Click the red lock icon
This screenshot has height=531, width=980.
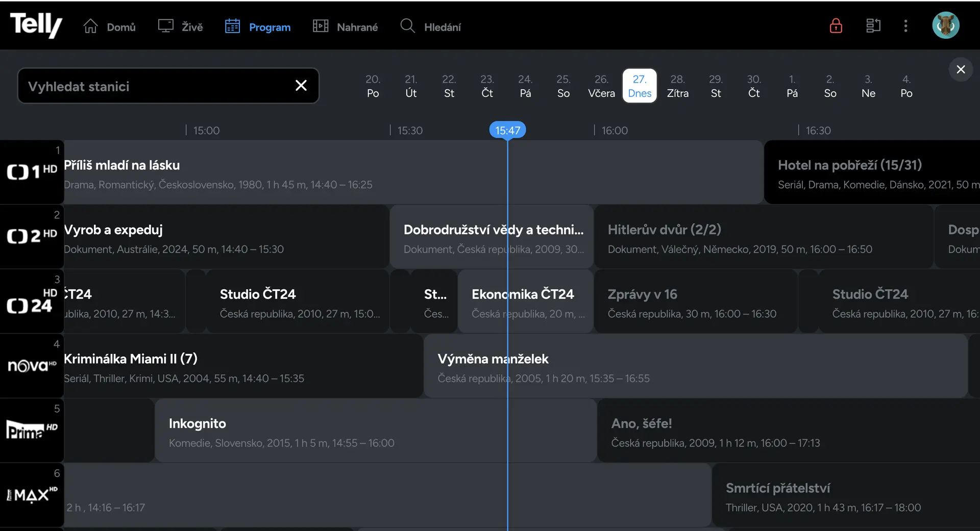point(836,26)
